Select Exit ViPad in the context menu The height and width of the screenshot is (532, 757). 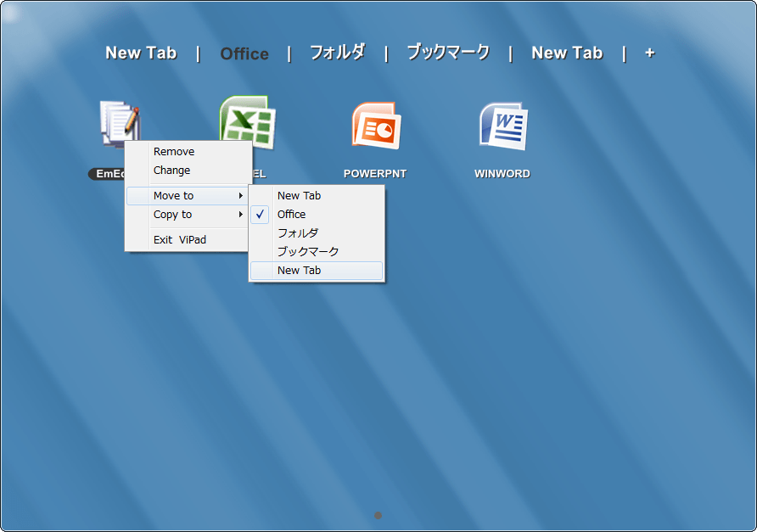(188, 240)
